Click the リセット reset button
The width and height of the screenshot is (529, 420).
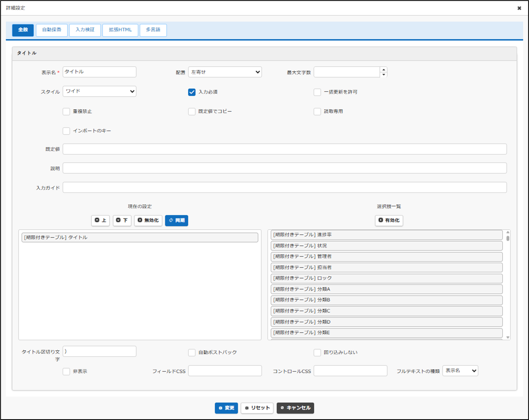coord(257,408)
